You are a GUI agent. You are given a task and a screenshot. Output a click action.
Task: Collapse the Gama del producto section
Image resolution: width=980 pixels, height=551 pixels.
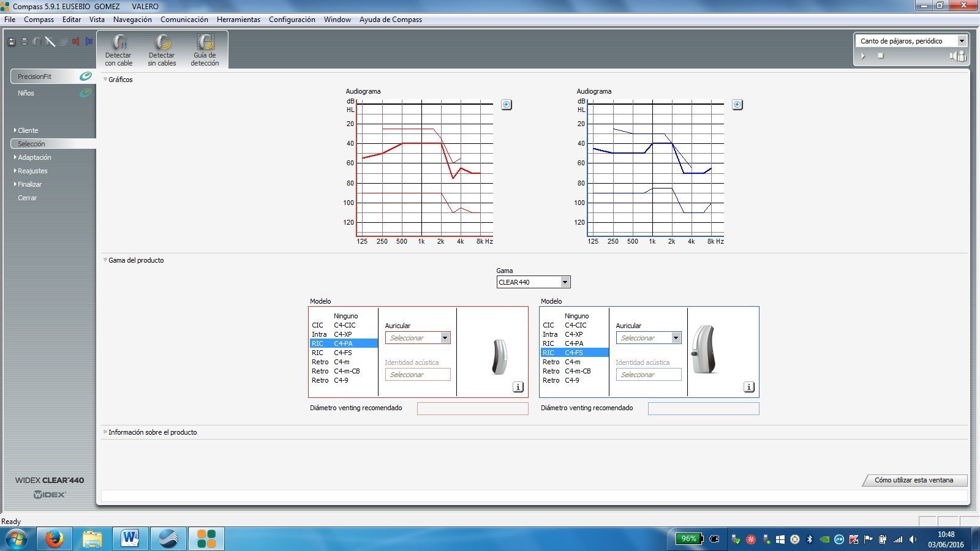[105, 260]
